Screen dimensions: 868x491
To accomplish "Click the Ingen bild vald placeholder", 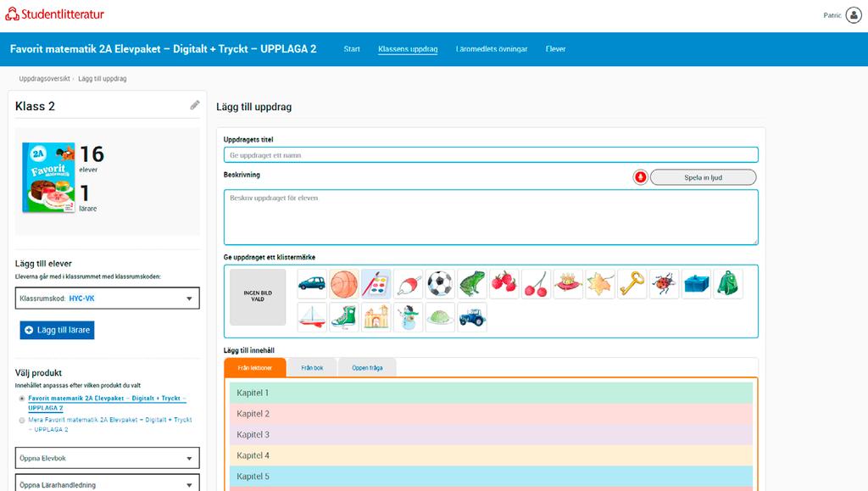I will pyautogui.click(x=258, y=297).
